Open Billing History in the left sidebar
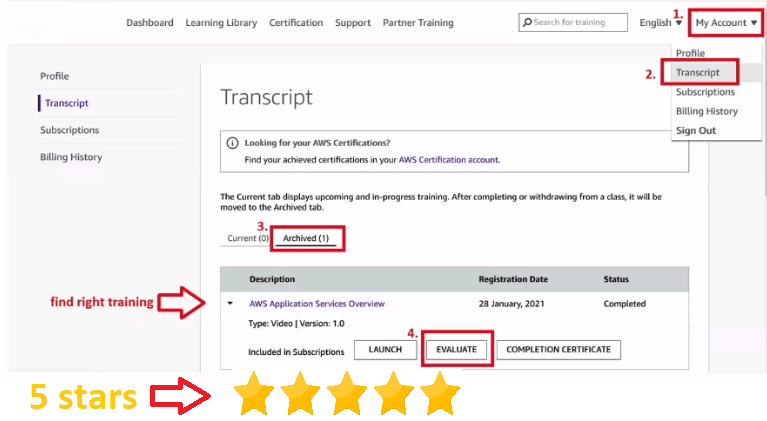This screenshot has width=767, height=421. tap(71, 157)
